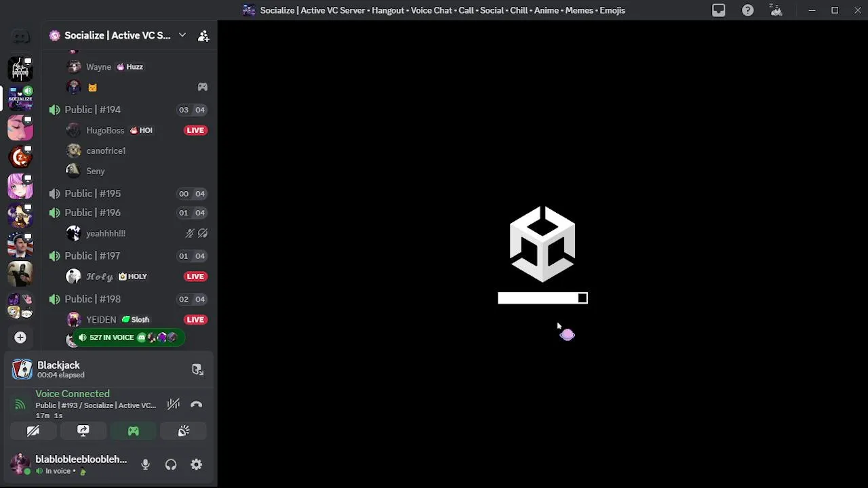868x488 pixels.
Task: Select user yeahhhh!!! in channel #196
Action: (106, 233)
